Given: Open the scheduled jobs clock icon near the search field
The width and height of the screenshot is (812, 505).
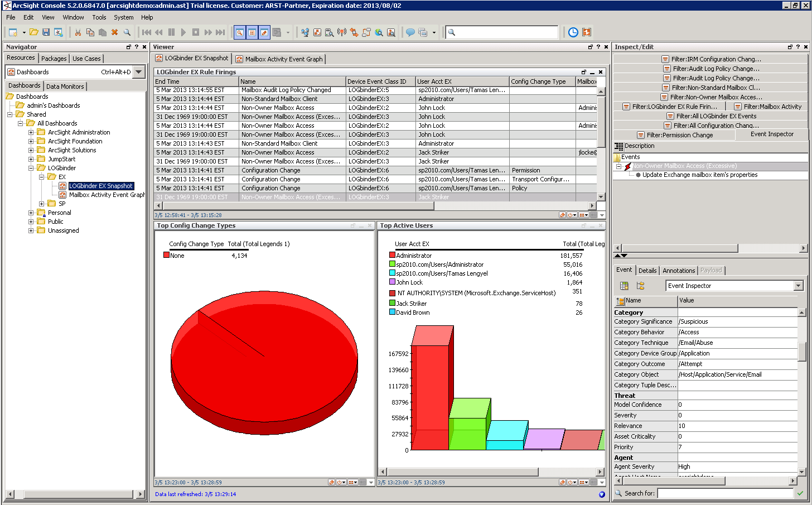Looking at the screenshot, I should click(573, 32).
